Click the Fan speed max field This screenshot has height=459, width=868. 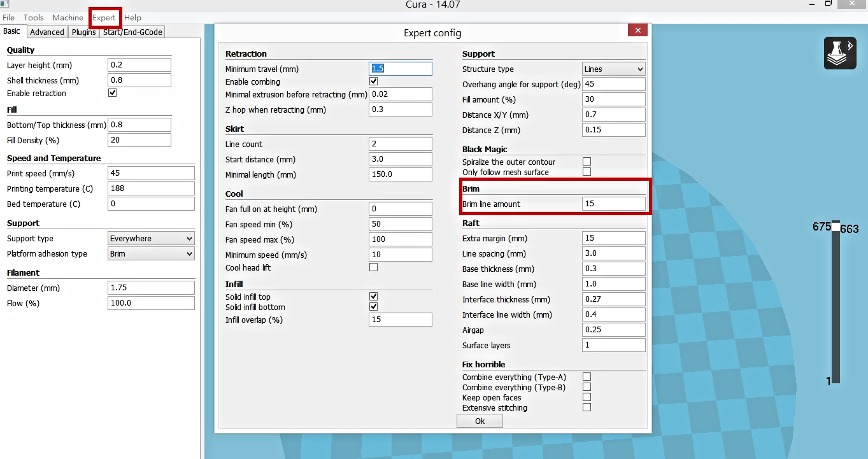[401, 239]
